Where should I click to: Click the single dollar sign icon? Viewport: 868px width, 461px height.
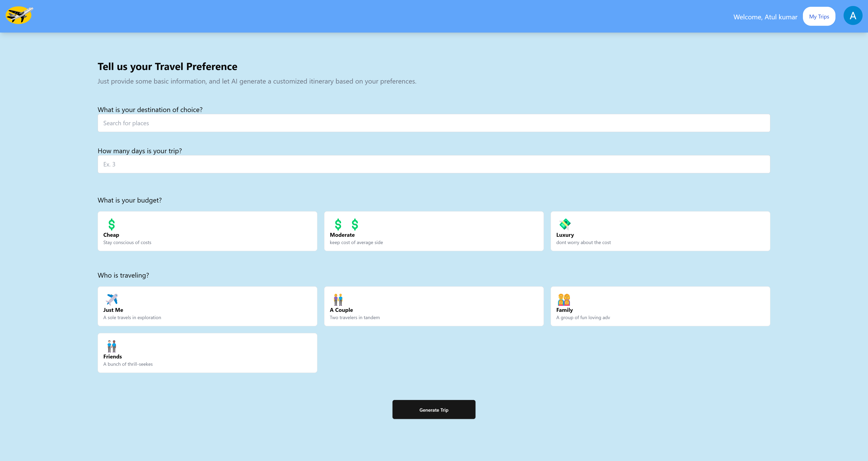[112, 224]
